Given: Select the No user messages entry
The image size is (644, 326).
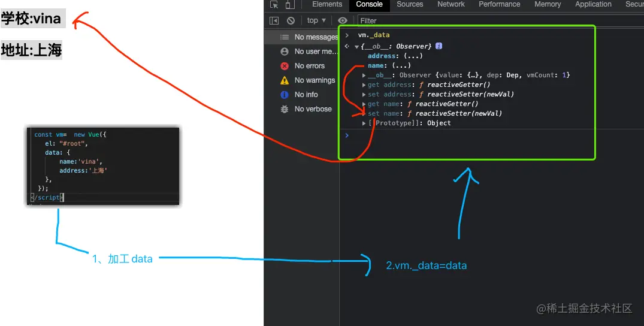Looking at the screenshot, I should (x=302, y=52).
